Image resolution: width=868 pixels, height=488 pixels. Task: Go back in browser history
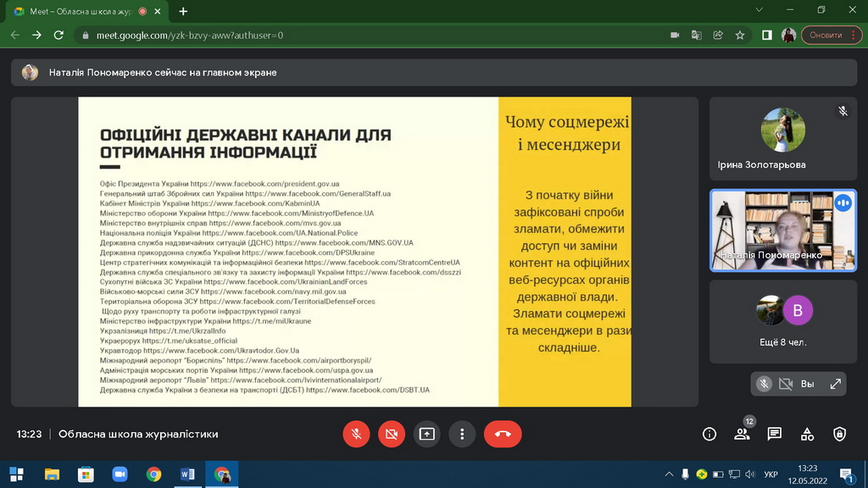[x=15, y=35]
